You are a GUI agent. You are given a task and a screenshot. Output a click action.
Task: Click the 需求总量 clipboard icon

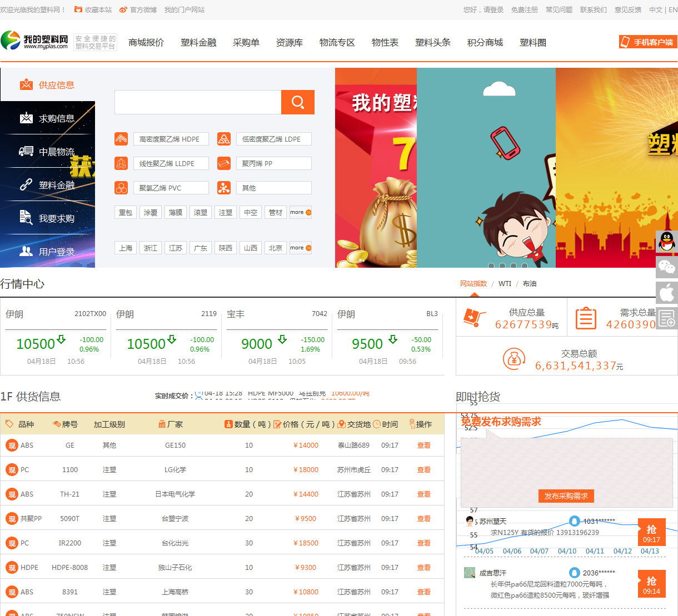click(586, 318)
